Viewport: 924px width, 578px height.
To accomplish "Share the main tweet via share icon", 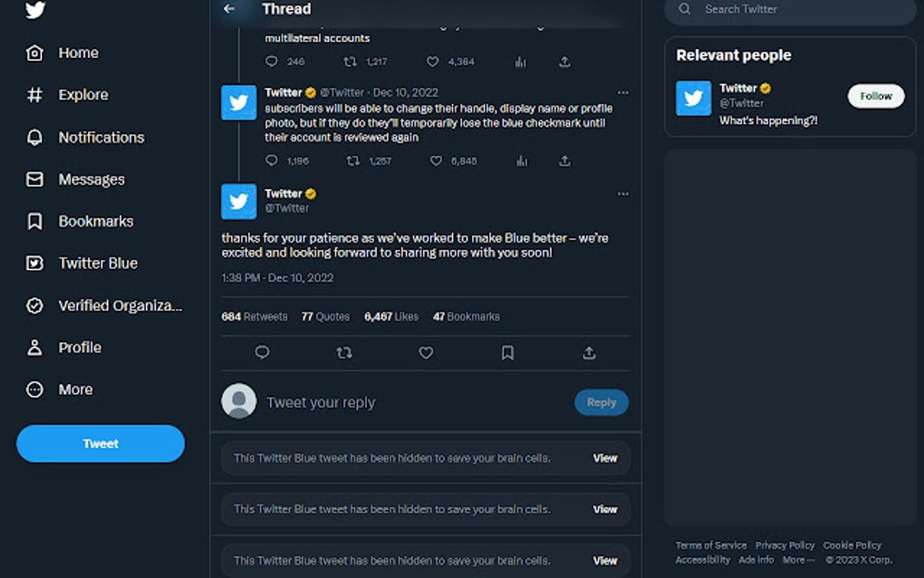I will 589,352.
